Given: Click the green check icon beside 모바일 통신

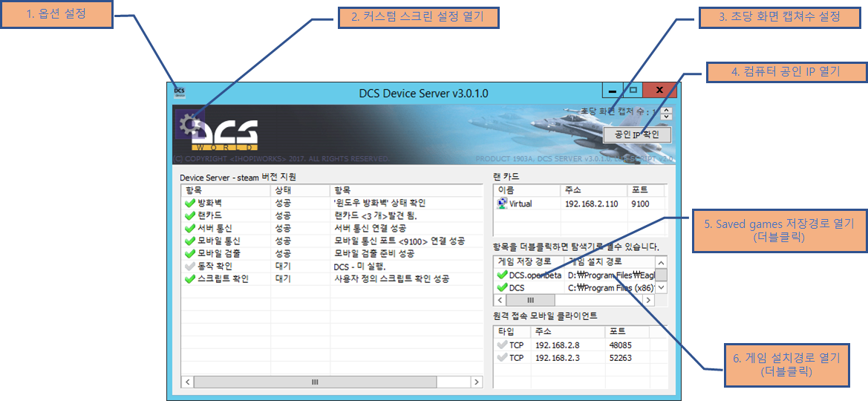Looking at the screenshot, I should 190,241.
